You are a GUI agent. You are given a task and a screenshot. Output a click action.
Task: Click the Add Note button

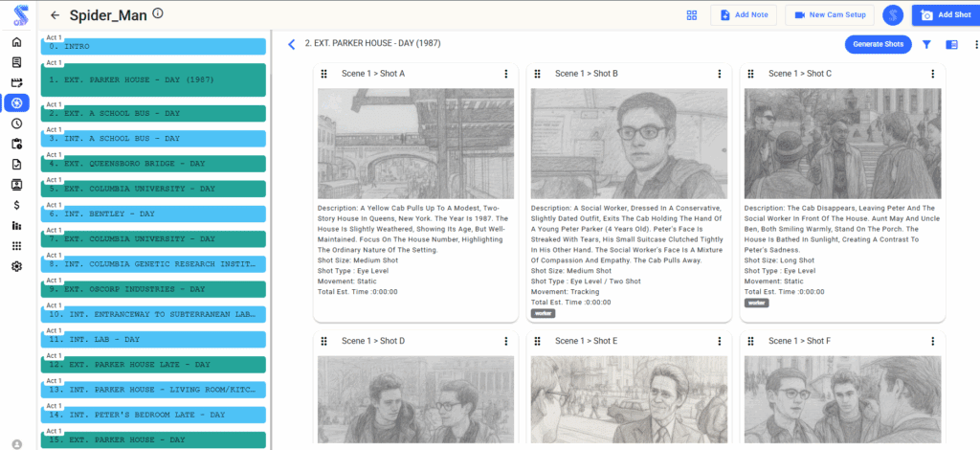[x=743, y=15]
